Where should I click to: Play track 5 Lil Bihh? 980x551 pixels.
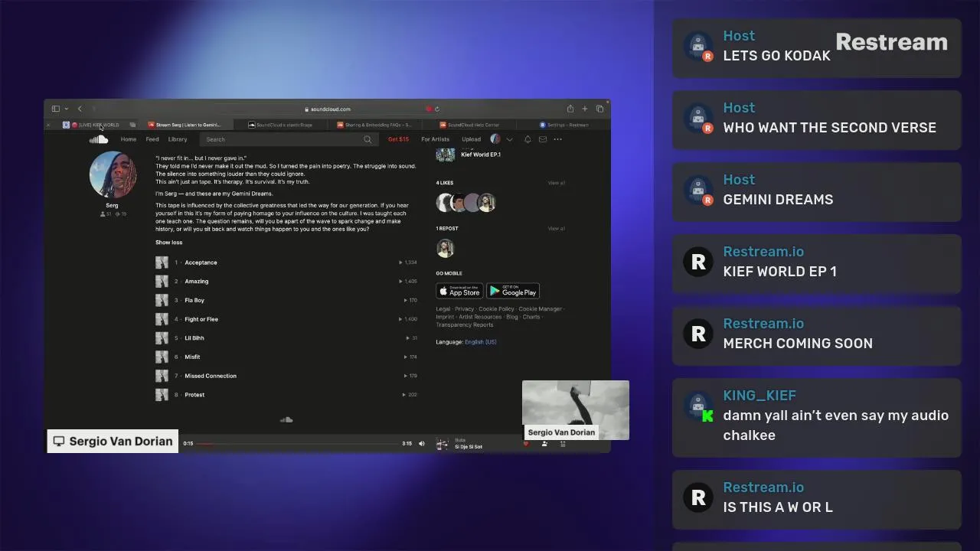click(x=286, y=338)
